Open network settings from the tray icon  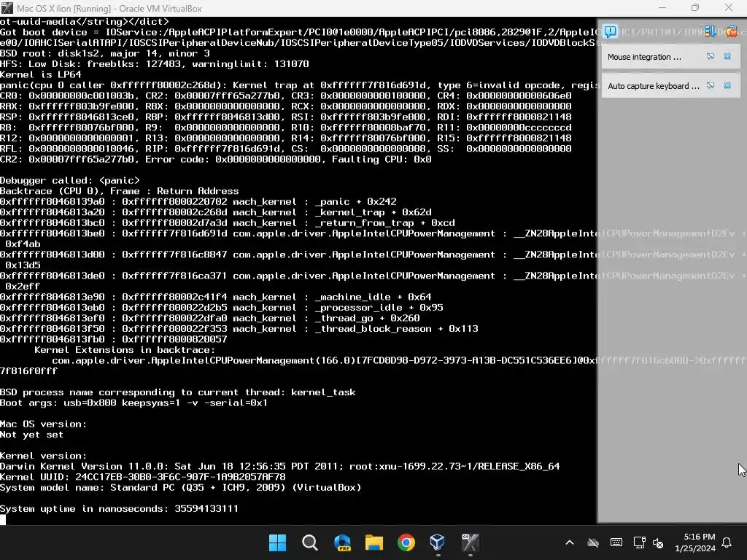click(x=639, y=542)
